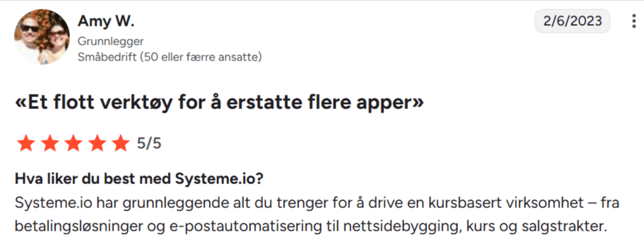Open the three-dot more options menu
The height and width of the screenshot is (244, 644).
pos(634,21)
